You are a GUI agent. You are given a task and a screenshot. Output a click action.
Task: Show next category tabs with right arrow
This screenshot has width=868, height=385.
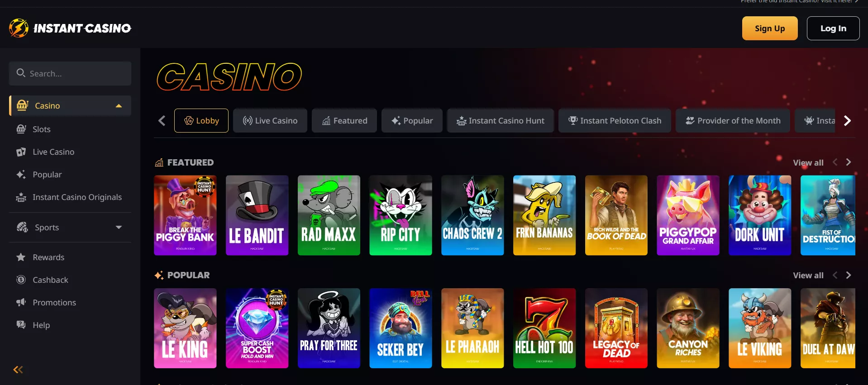[847, 121]
